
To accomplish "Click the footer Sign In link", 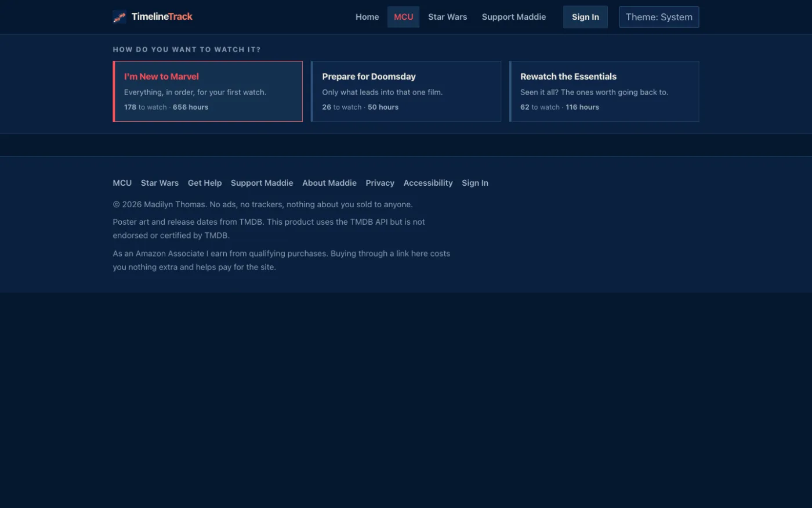I will click(x=475, y=183).
